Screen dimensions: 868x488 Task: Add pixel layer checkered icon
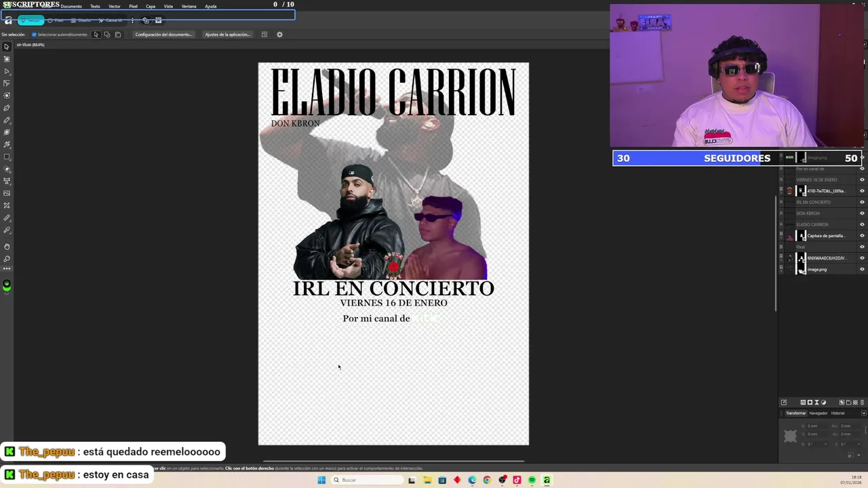click(855, 403)
